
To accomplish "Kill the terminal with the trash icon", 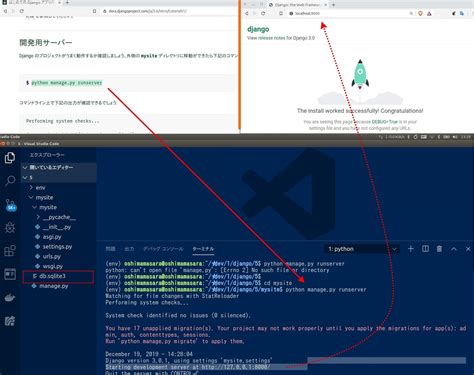I will pos(439,249).
